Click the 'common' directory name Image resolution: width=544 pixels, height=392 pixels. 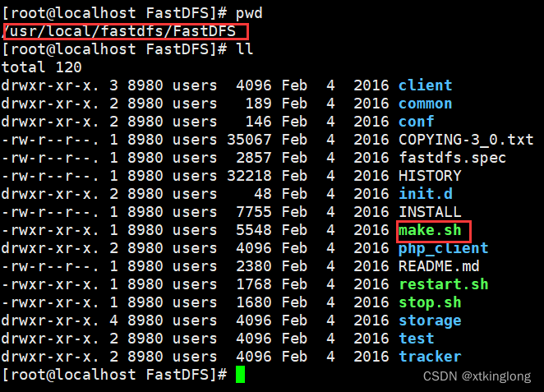[x=426, y=104]
